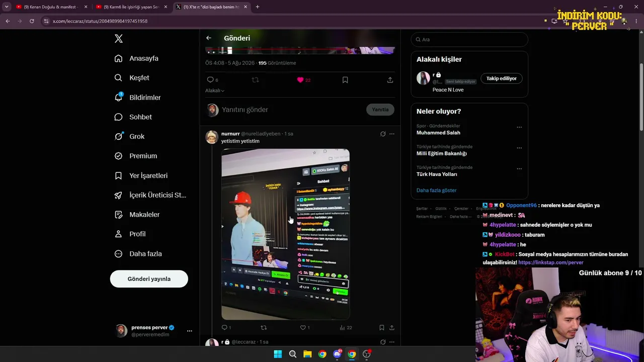View analytics of nurnurr's reply
644x362 pixels.
pyautogui.click(x=346, y=328)
